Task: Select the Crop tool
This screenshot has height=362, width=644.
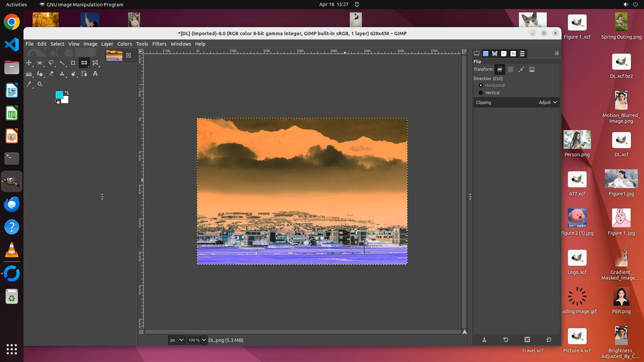Action: 73,63
